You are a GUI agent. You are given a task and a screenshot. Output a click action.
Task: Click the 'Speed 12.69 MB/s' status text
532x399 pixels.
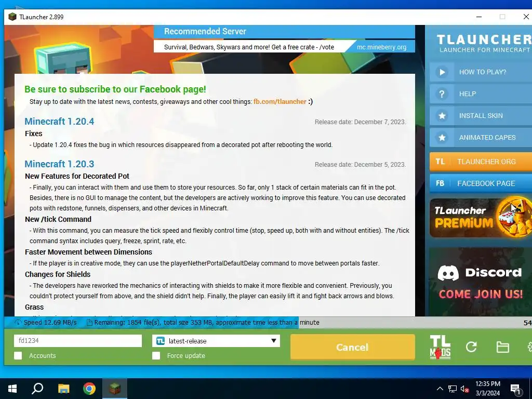pos(50,322)
